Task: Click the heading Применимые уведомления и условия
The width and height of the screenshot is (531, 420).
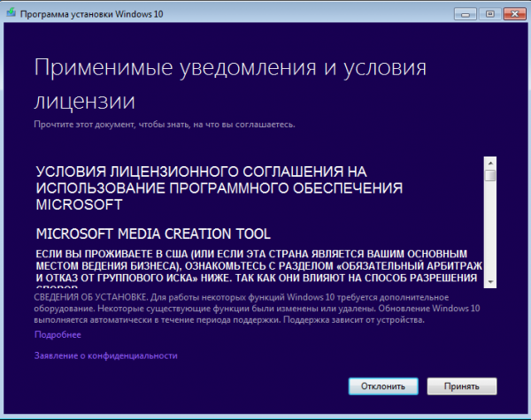Action: 230,68
